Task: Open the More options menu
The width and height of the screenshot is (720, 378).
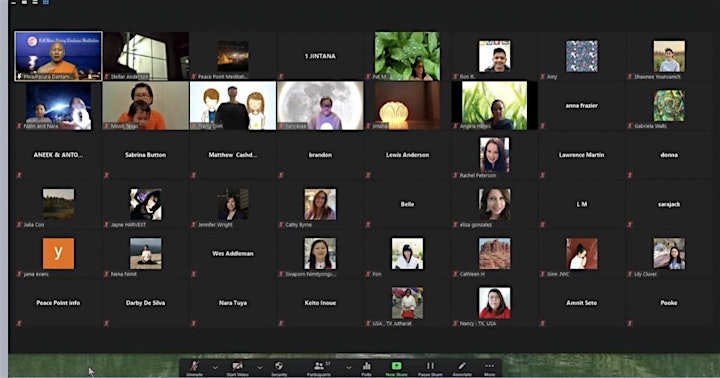Action: (489, 368)
